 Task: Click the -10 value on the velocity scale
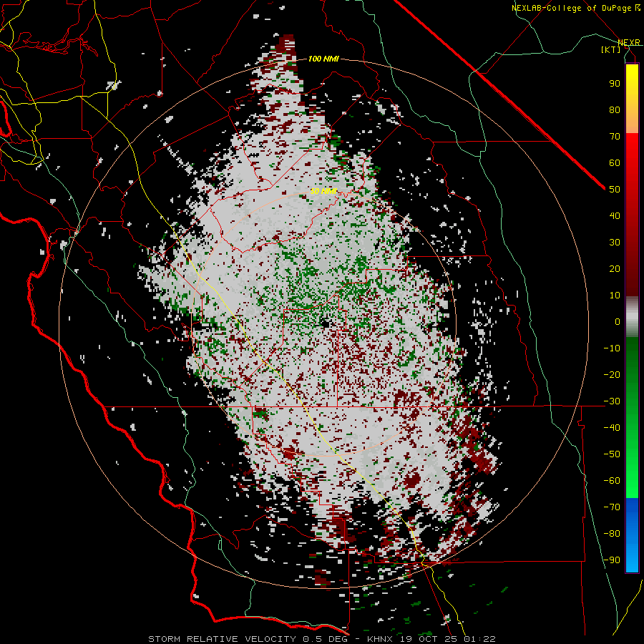[x=612, y=348]
